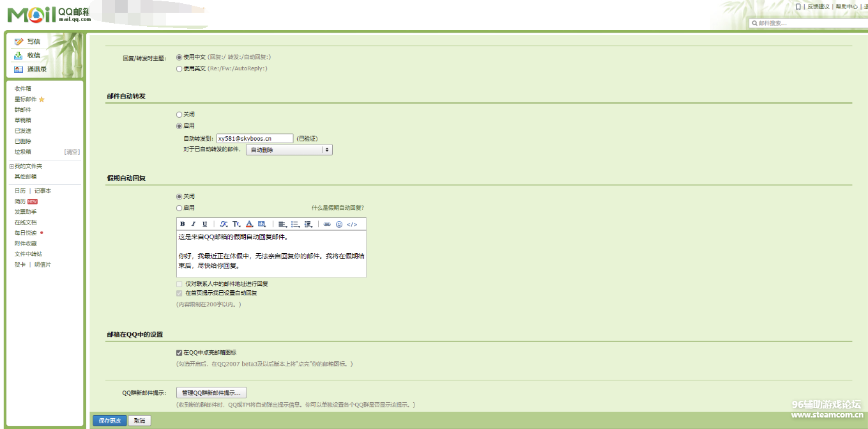Click the underline icon in the editor toolbar
This screenshot has height=429, width=868.
tap(204, 224)
